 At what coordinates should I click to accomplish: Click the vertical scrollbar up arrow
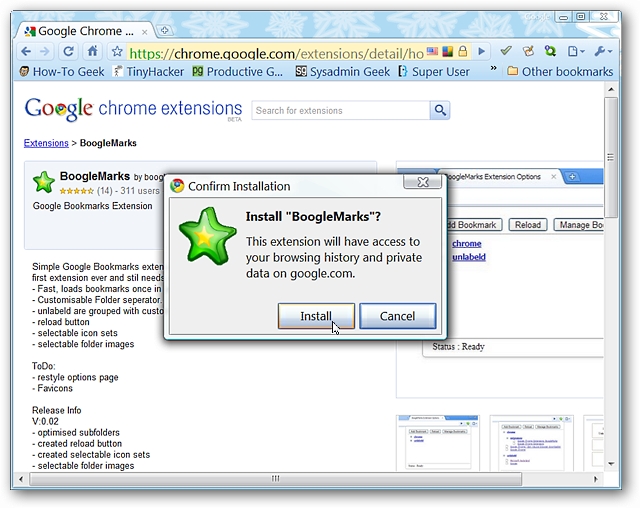pos(611,89)
